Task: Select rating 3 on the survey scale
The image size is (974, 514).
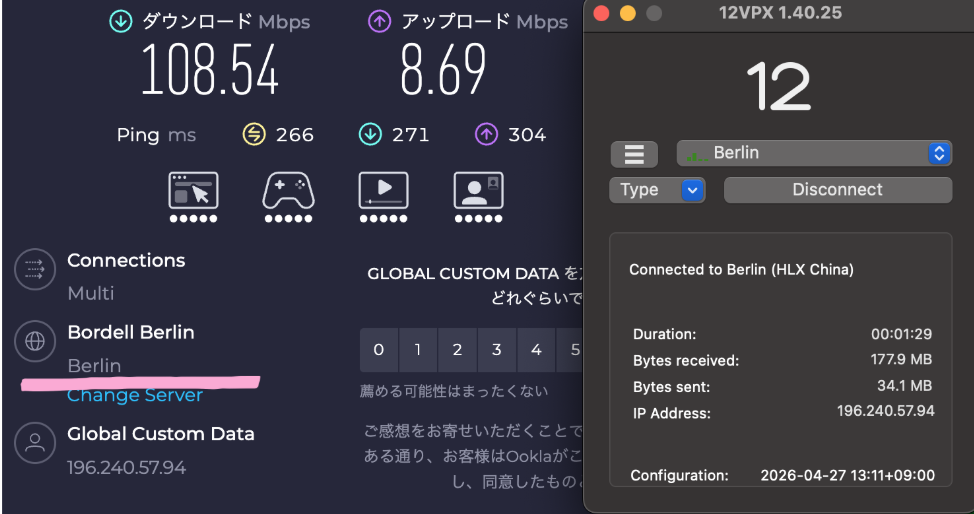Action: coord(496,350)
